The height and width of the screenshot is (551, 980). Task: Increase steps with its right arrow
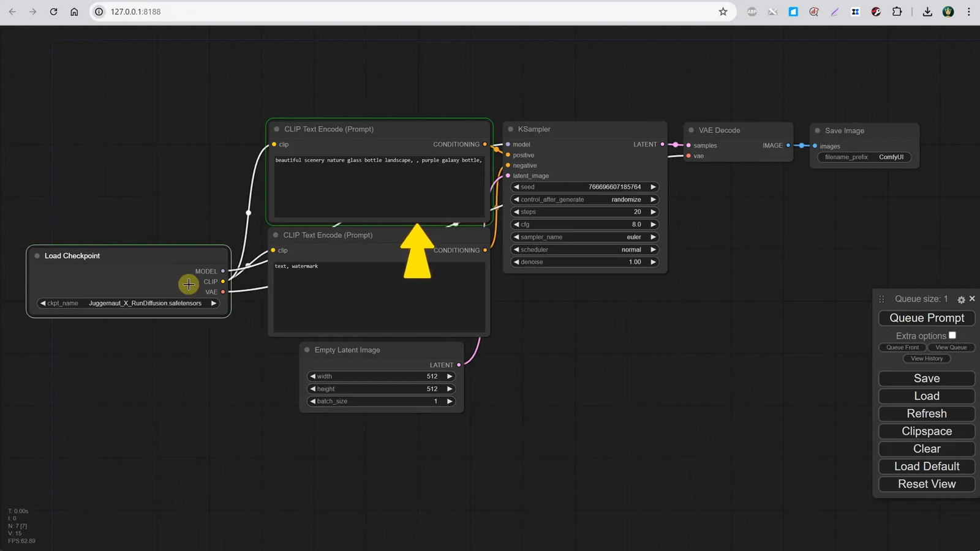point(653,212)
